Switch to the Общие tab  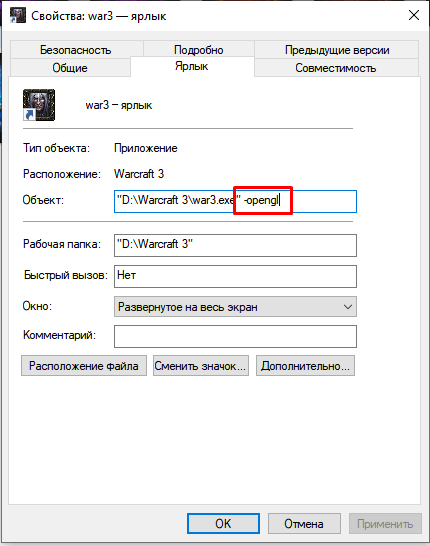click(70, 68)
